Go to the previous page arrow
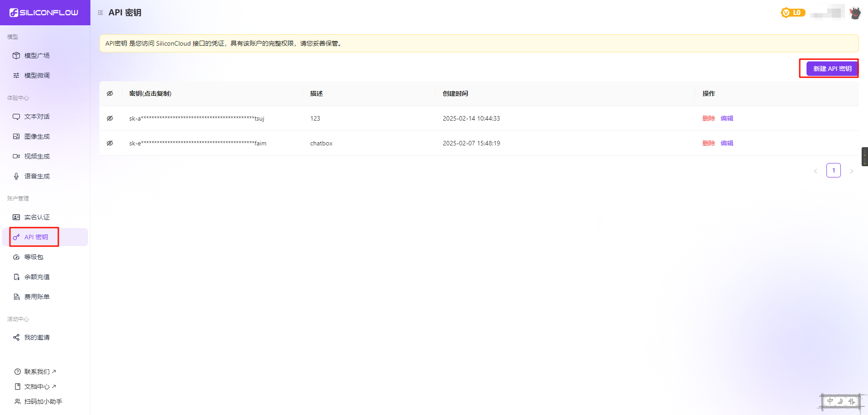This screenshot has width=868, height=415. coord(816,171)
